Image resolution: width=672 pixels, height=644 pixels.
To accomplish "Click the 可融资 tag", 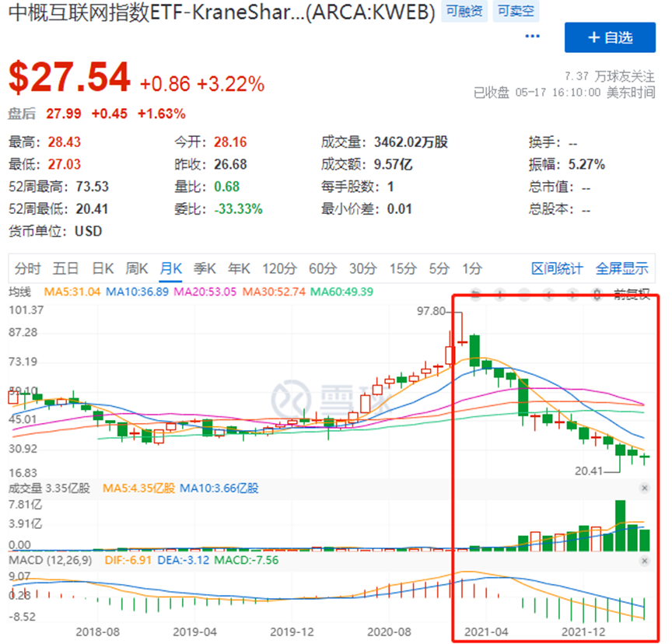I will click(464, 11).
